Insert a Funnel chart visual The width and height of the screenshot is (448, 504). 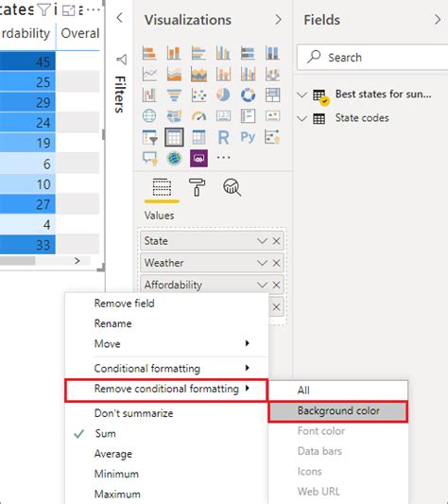click(174, 96)
